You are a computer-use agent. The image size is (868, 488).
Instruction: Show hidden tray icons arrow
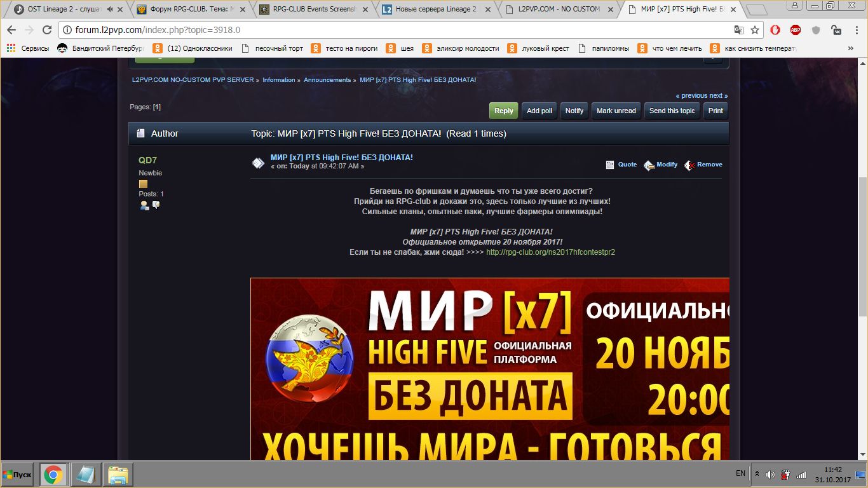[x=757, y=474]
